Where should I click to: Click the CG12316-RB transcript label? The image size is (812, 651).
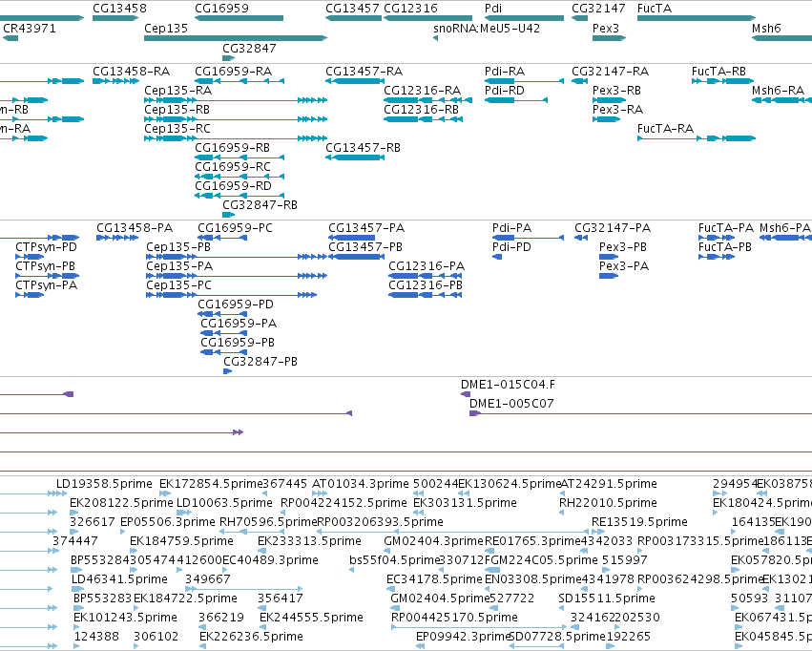tap(421, 109)
